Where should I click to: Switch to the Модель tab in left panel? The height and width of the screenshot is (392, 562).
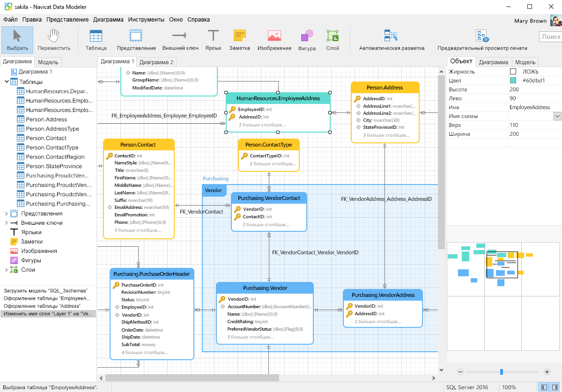click(x=48, y=62)
